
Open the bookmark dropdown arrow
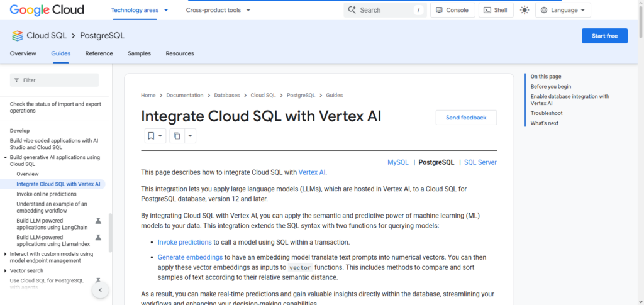[160, 136]
